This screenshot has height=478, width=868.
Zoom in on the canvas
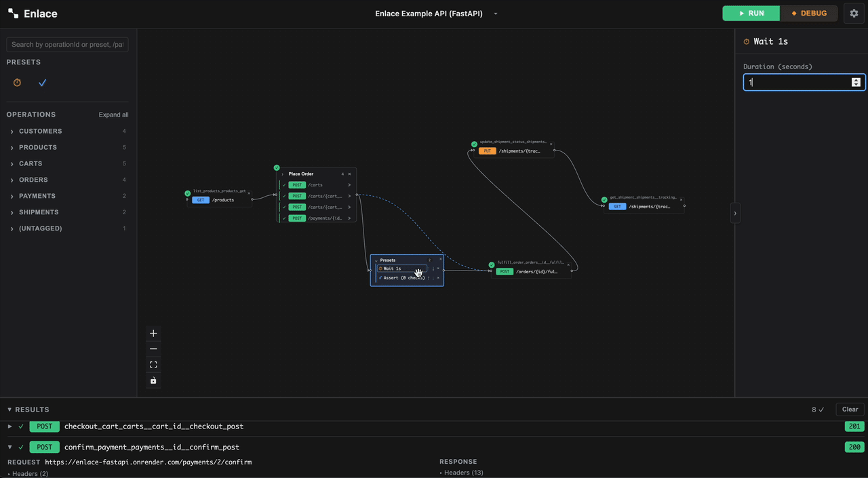click(x=153, y=334)
